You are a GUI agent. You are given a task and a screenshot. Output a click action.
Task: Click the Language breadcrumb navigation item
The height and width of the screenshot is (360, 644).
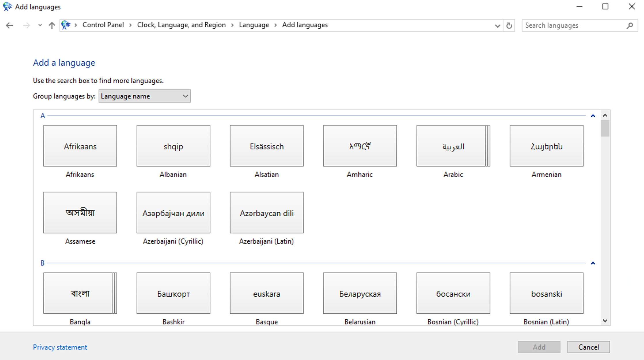click(x=253, y=25)
